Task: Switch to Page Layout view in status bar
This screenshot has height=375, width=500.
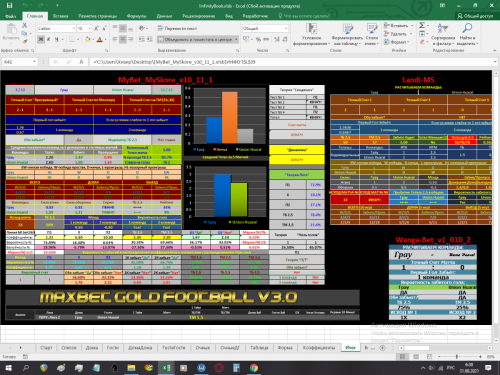Action: [x=416, y=356]
